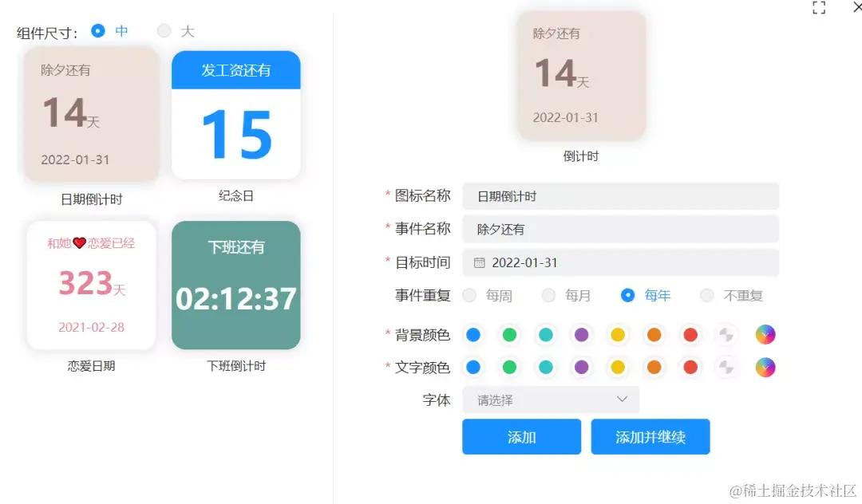Pick teal text color swatch
This screenshot has height=504, width=862.
(x=545, y=367)
